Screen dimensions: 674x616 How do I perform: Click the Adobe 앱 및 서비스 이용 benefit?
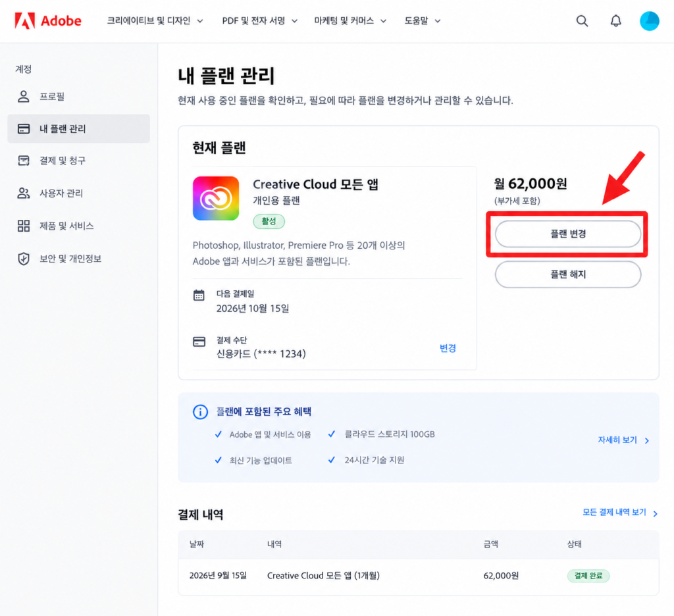tap(270, 434)
